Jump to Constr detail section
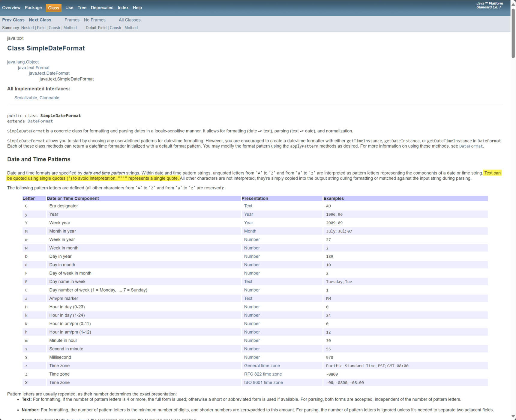Viewport: 516px width, 420px height. (x=115, y=28)
